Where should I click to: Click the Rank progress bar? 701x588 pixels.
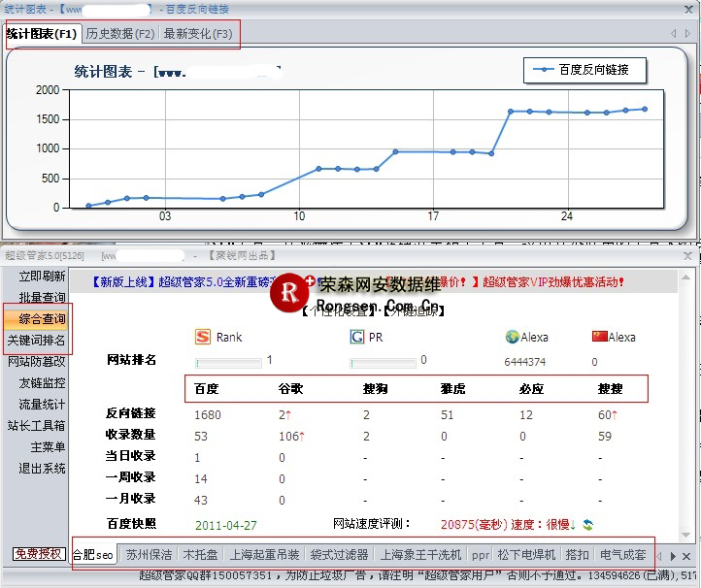(228, 363)
